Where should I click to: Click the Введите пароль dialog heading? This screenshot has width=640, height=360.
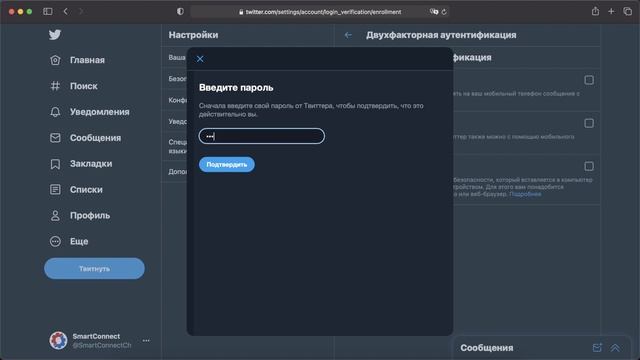(236, 88)
